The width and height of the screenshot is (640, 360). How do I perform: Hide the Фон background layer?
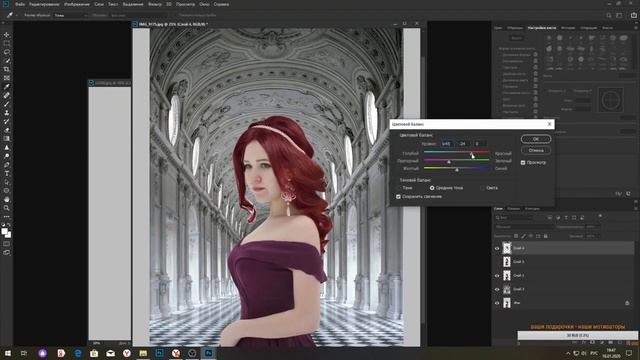(497, 303)
